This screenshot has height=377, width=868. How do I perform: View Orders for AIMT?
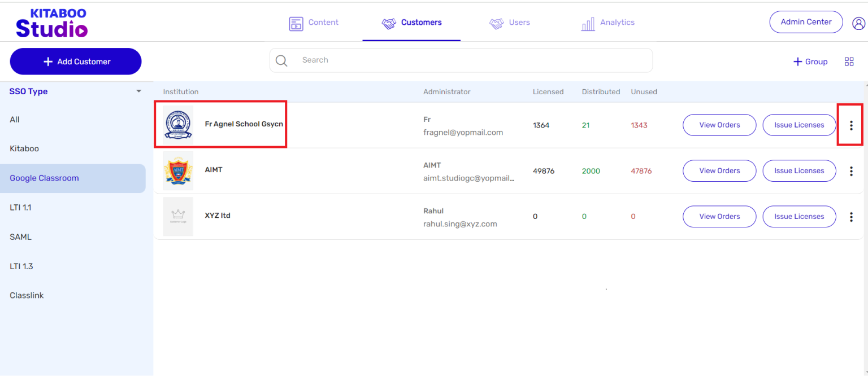click(719, 171)
